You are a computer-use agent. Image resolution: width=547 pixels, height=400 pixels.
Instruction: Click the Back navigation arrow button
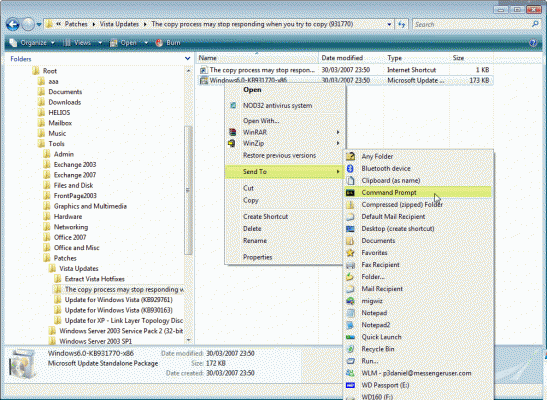(x=13, y=24)
